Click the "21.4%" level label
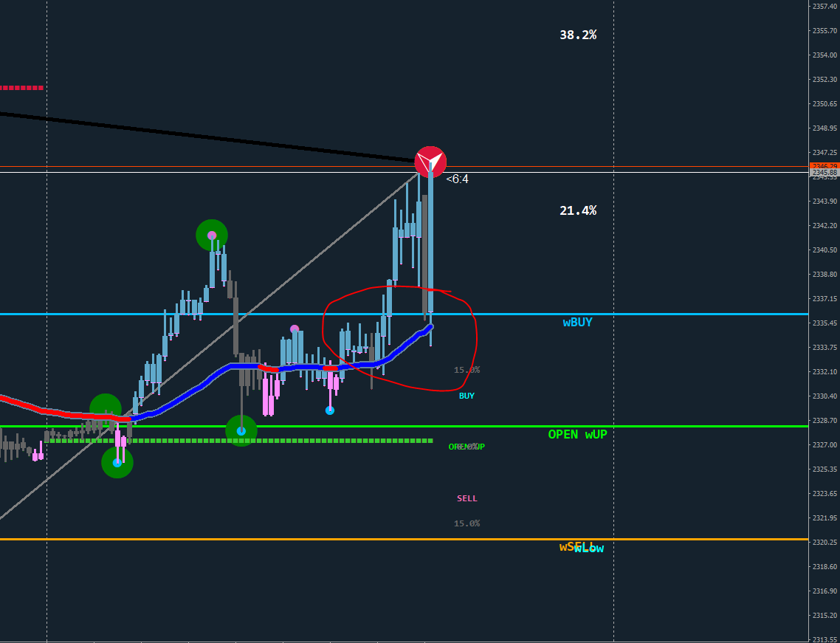This screenshot has width=840, height=643. pos(578,210)
